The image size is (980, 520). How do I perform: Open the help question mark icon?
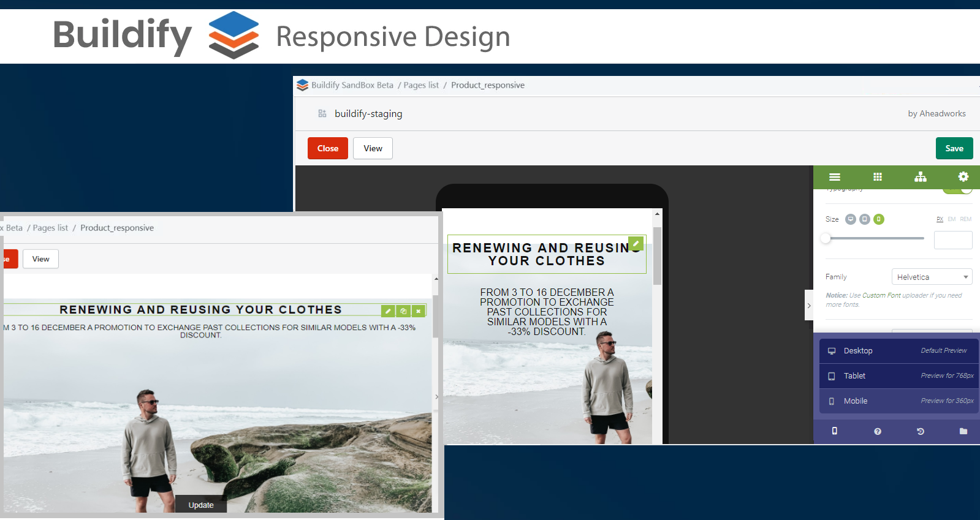point(877,431)
